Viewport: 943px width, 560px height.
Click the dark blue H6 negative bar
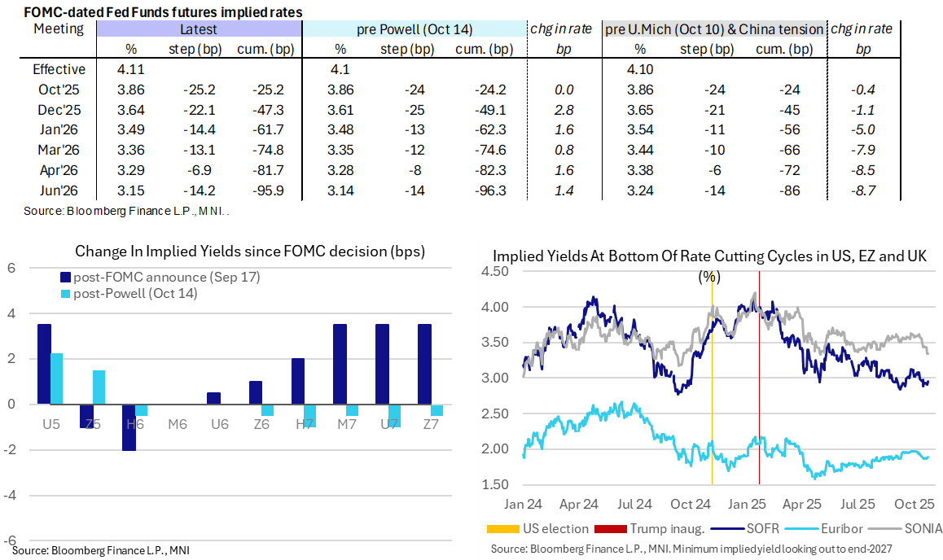[129, 427]
